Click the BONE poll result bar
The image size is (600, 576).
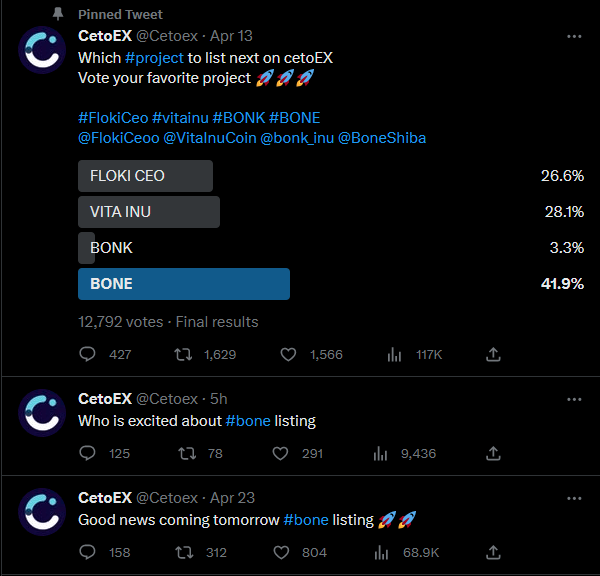(x=184, y=284)
